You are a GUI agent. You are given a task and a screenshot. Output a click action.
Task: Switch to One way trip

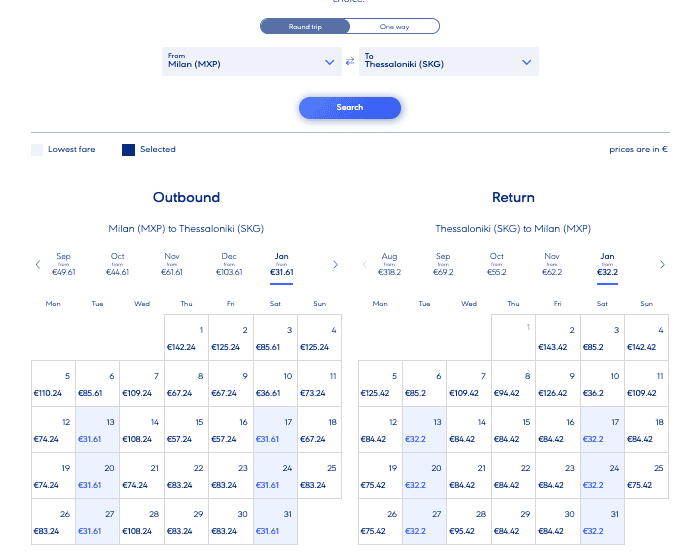(394, 26)
